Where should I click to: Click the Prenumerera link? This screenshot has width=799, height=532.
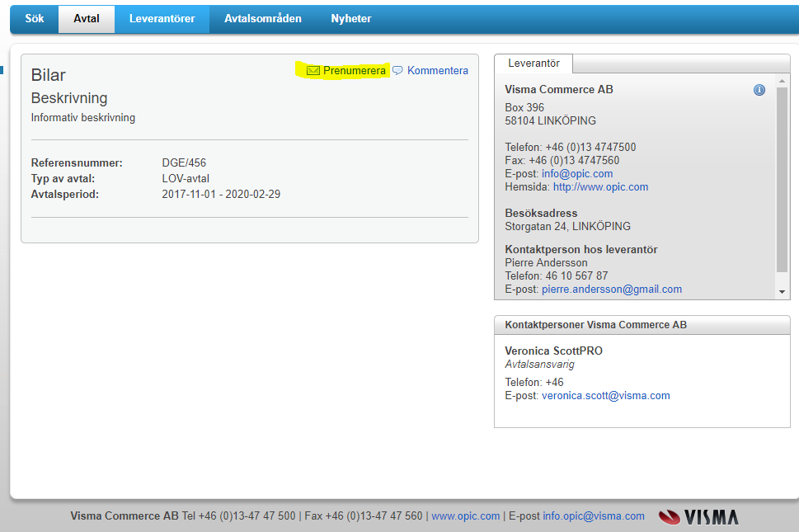pyautogui.click(x=354, y=70)
